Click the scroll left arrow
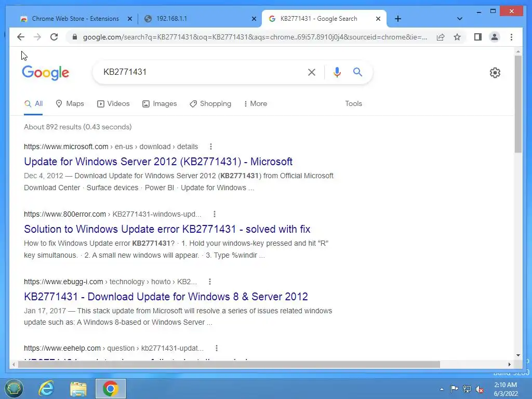The width and height of the screenshot is (532, 399). [14, 364]
